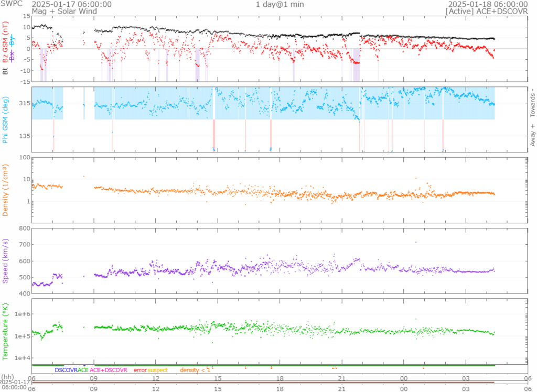
Task: Click the 'density < 1' legend entry
Action: click(195, 370)
